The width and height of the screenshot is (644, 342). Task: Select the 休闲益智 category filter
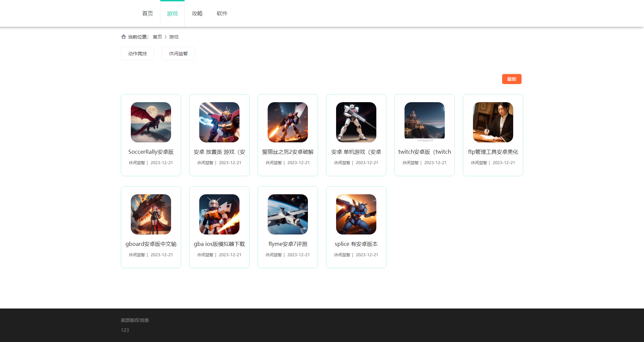click(x=178, y=54)
